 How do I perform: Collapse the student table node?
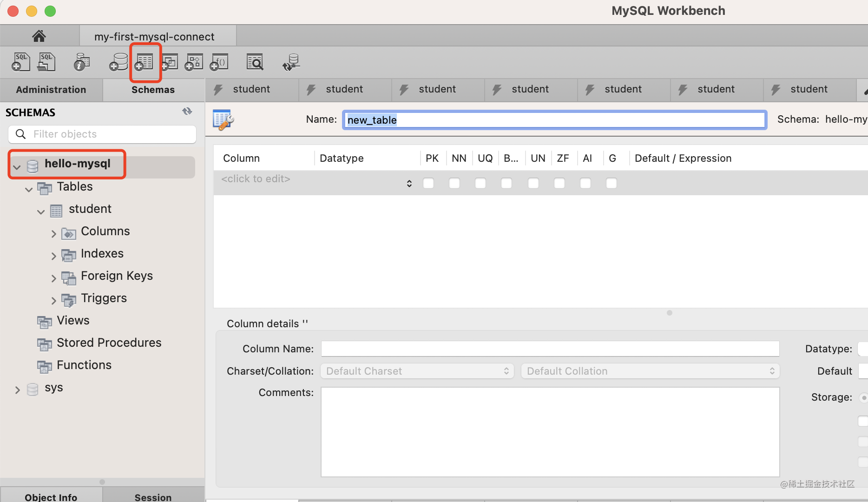[x=41, y=212]
